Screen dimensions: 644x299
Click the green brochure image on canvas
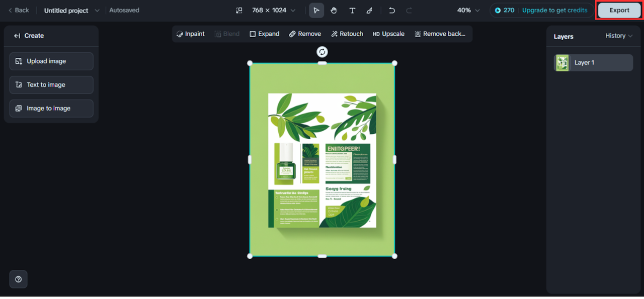(322, 160)
